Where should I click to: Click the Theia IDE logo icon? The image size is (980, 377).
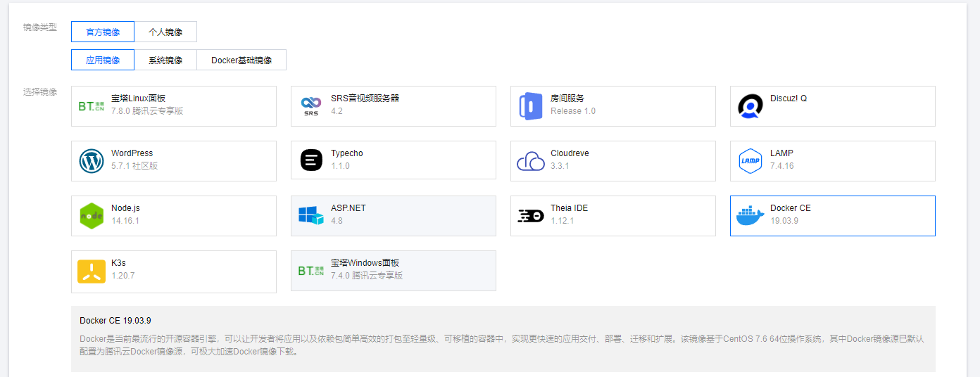(531, 216)
